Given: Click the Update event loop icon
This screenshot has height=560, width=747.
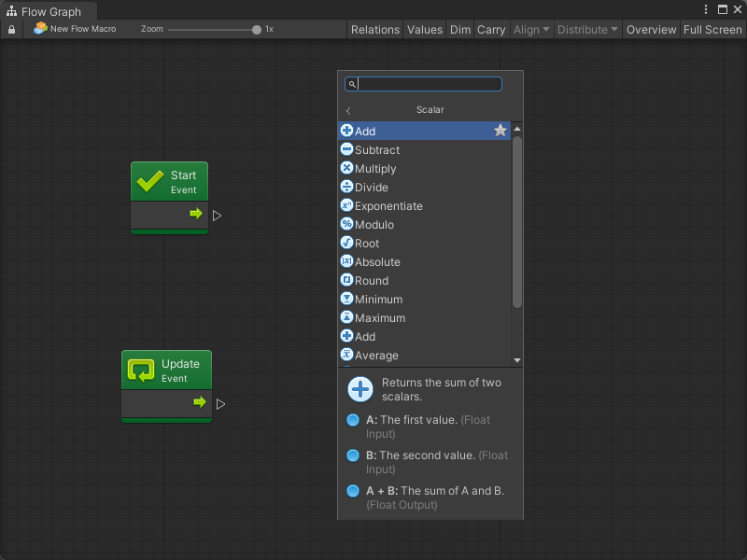Looking at the screenshot, I should click(141, 371).
